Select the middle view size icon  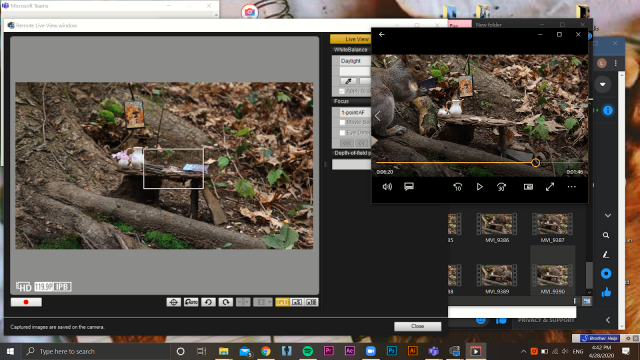[297, 302]
